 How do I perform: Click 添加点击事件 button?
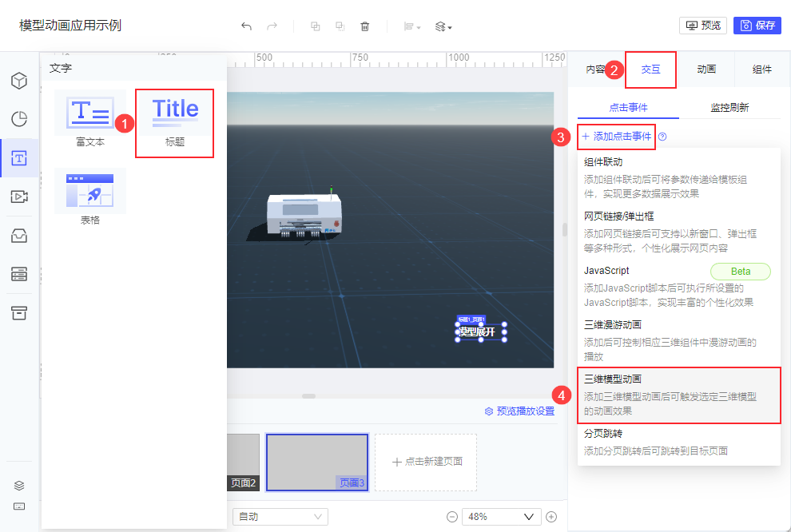pyautogui.click(x=617, y=137)
